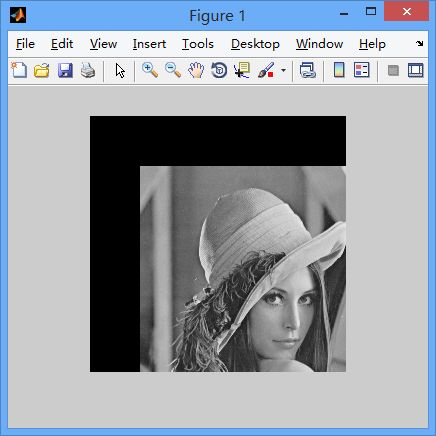Open the Tools menu

click(x=198, y=44)
